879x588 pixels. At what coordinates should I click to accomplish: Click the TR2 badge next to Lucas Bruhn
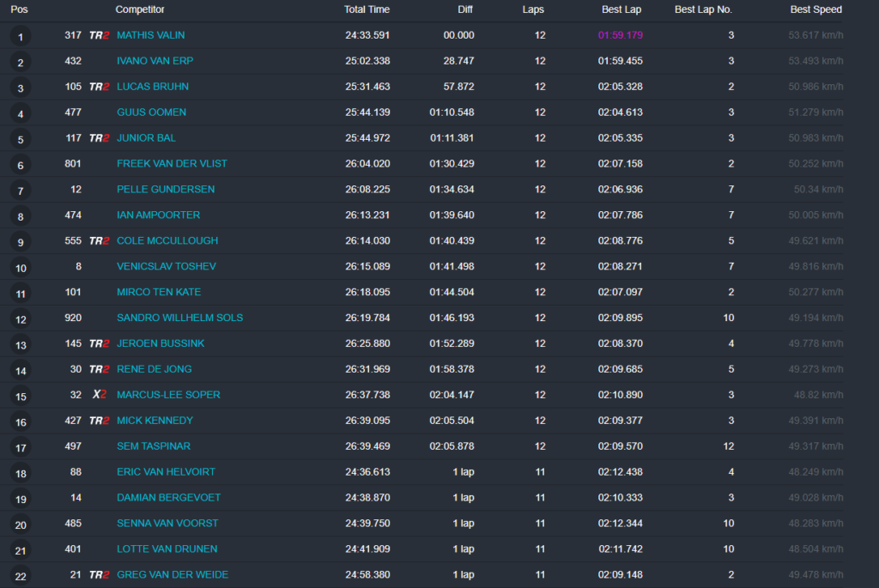click(100, 87)
